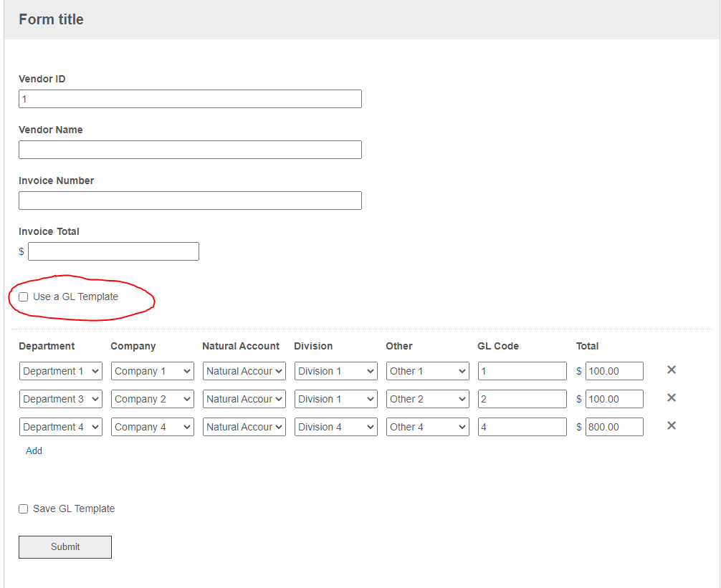Remove the first GL row with X icon
721x588 pixels.
tap(672, 370)
